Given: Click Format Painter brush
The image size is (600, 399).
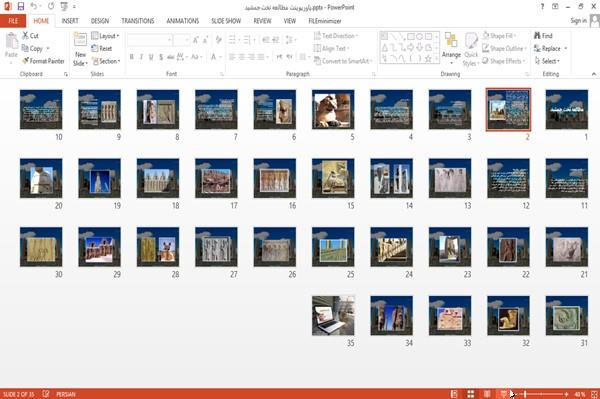Looking at the screenshot, I should coord(43,61).
